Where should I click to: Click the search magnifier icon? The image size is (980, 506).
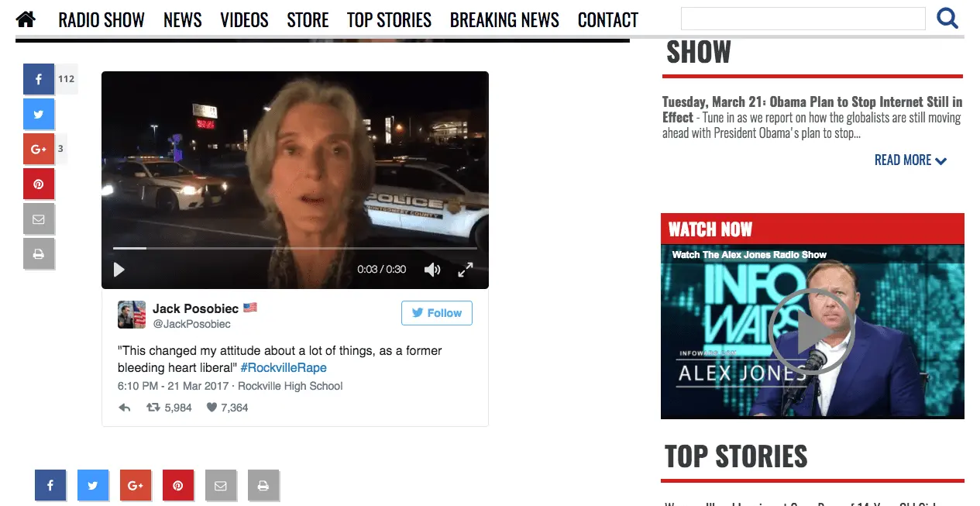[947, 18]
